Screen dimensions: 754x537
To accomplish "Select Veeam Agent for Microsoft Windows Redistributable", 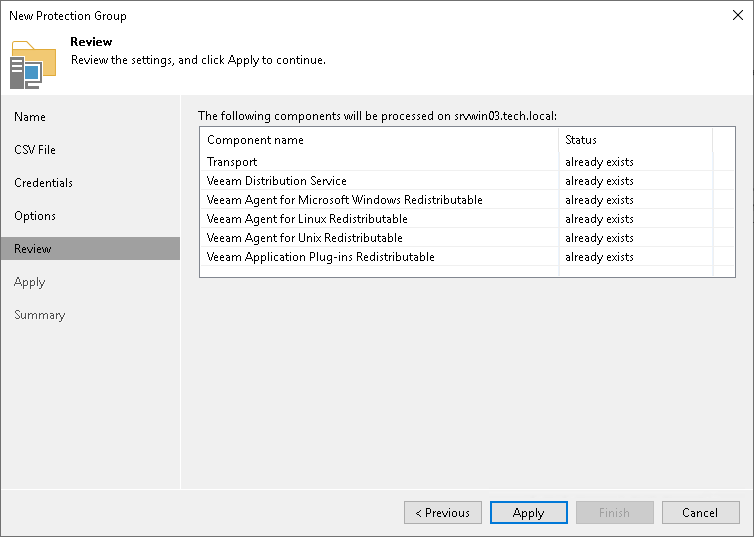I will [x=467, y=200].
